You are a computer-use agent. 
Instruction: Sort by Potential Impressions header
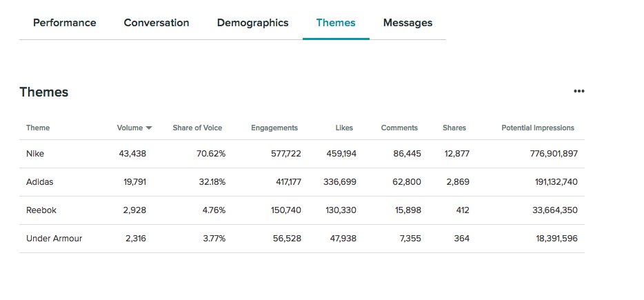click(538, 128)
